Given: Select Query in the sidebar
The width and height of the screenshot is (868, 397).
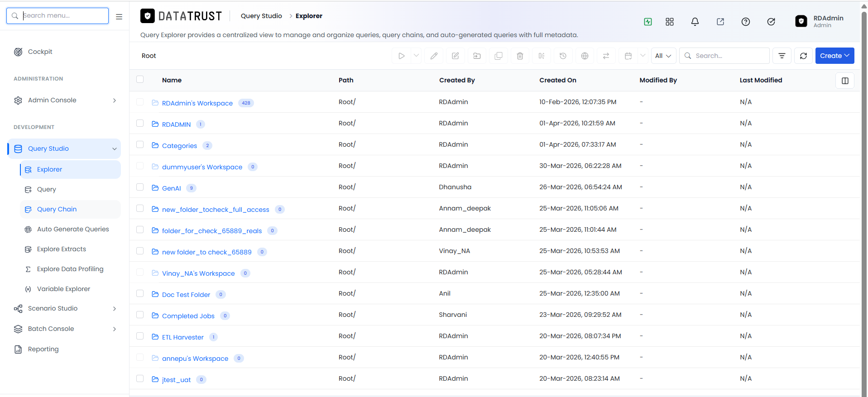Looking at the screenshot, I should tap(70, 189).
